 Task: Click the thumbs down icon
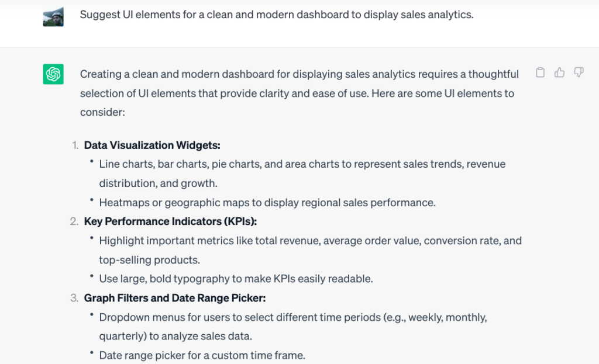click(579, 72)
